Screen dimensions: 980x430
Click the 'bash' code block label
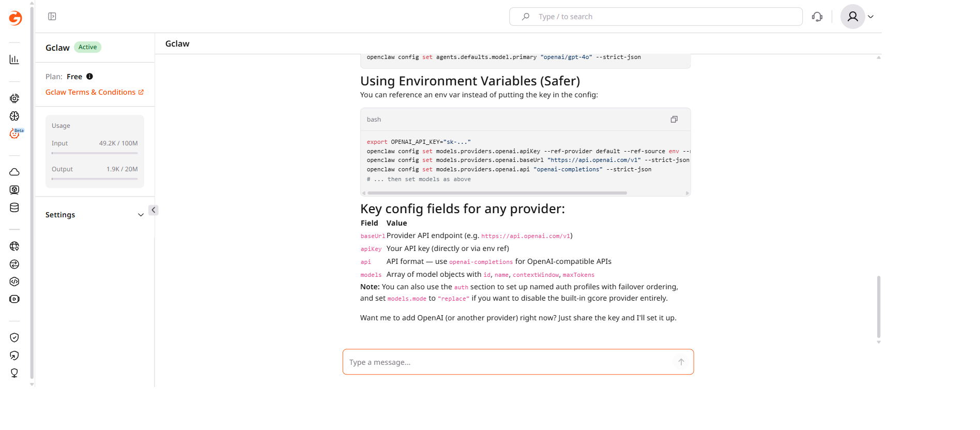pos(374,120)
